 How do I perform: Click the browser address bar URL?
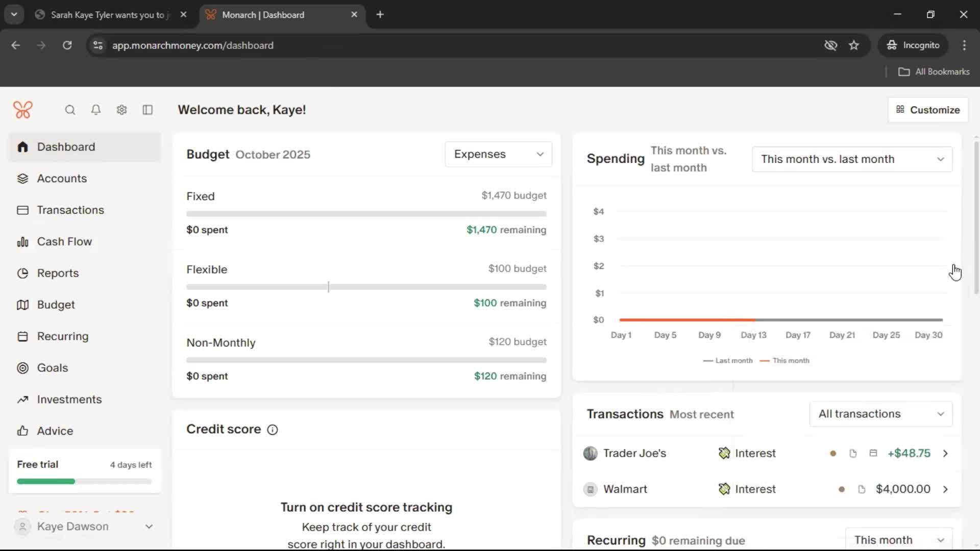click(x=193, y=45)
